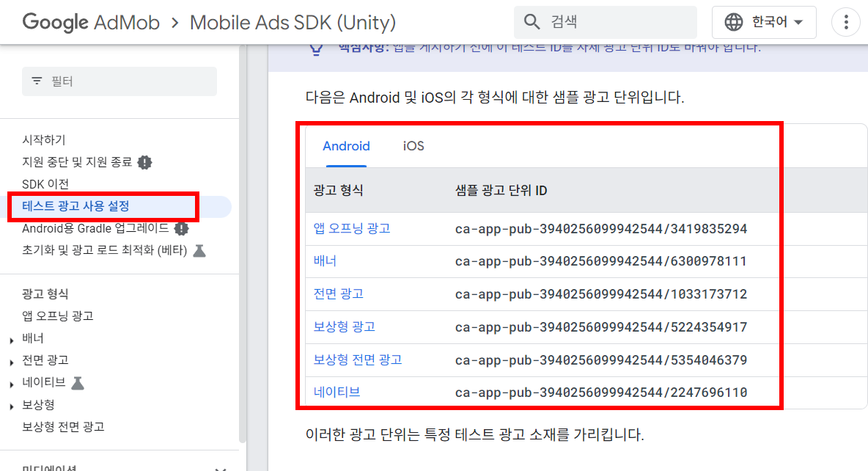The height and width of the screenshot is (471, 868).
Task: Click warning badge next to 지원 중단 및 지원 종료
Action: (x=144, y=162)
